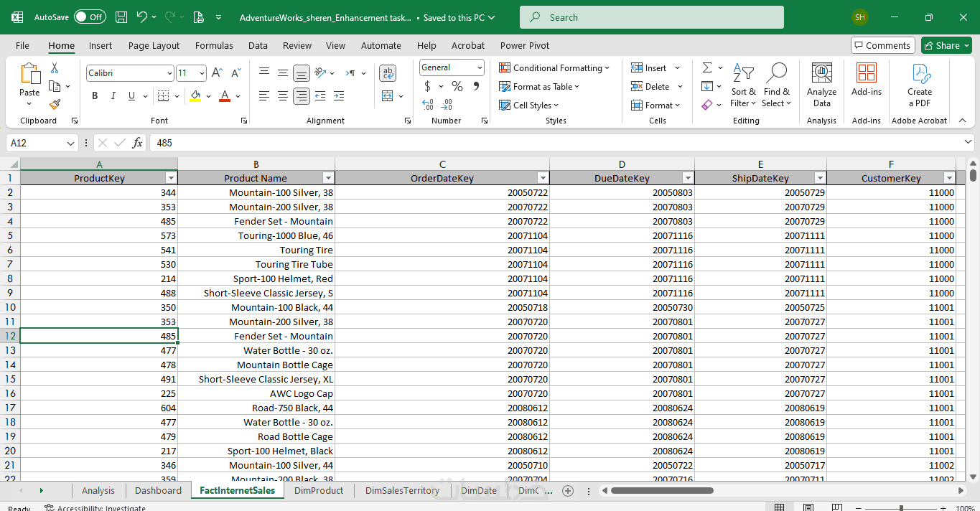Viewport: 980px width, 511px height.
Task: Apply percent style formatting
Action: pyautogui.click(x=457, y=86)
